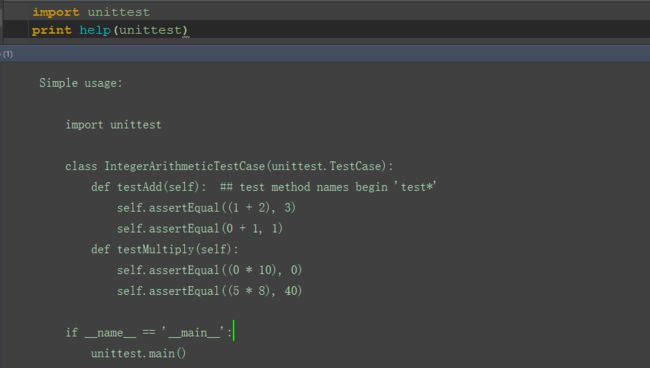This screenshot has width=650, height=368.
Task: Click the assertEqual((1 + 2), 3) line
Action: click(x=206, y=208)
